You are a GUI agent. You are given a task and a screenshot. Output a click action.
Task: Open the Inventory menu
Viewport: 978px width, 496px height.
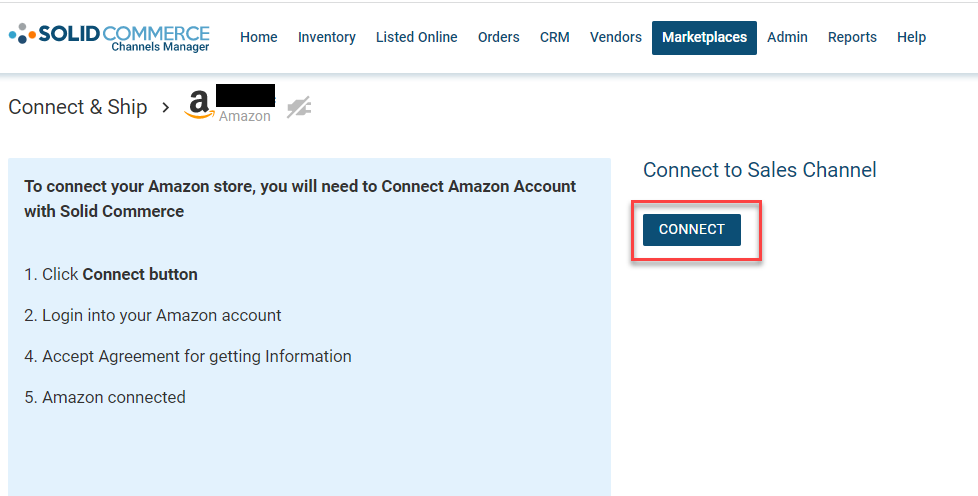(x=327, y=37)
